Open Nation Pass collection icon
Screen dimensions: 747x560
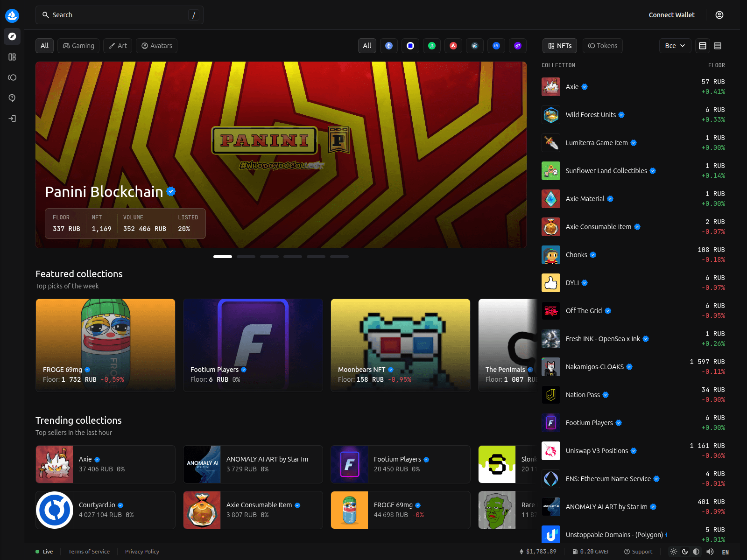pyautogui.click(x=551, y=395)
